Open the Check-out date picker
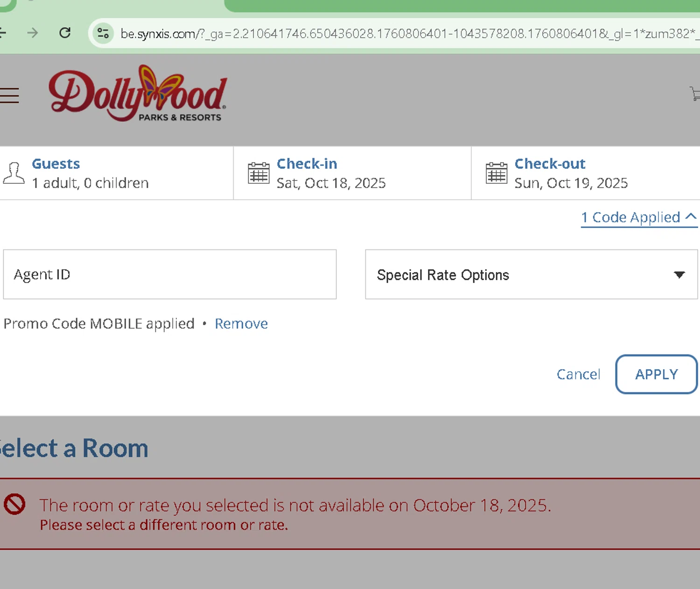 point(586,173)
